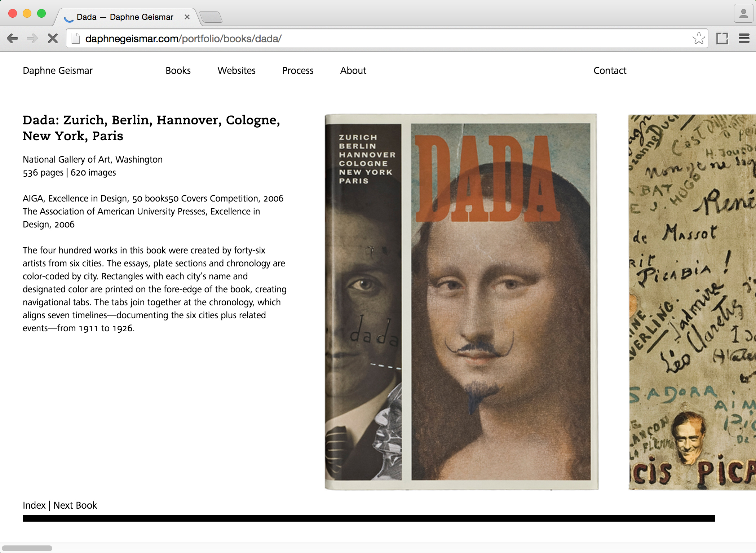This screenshot has height=553, width=756.
Task: Open the Chrome hamburger menu
Action: [744, 38]
